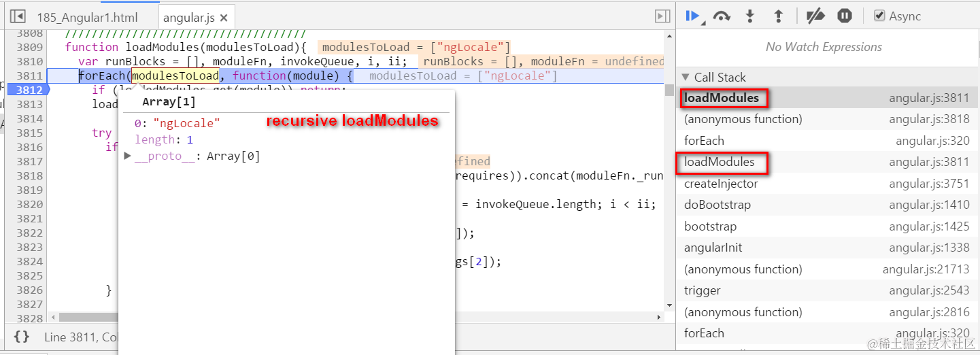Open angular.js:3751 source link
This screenshot has width=980, height=355.
[x=929, y=184]
